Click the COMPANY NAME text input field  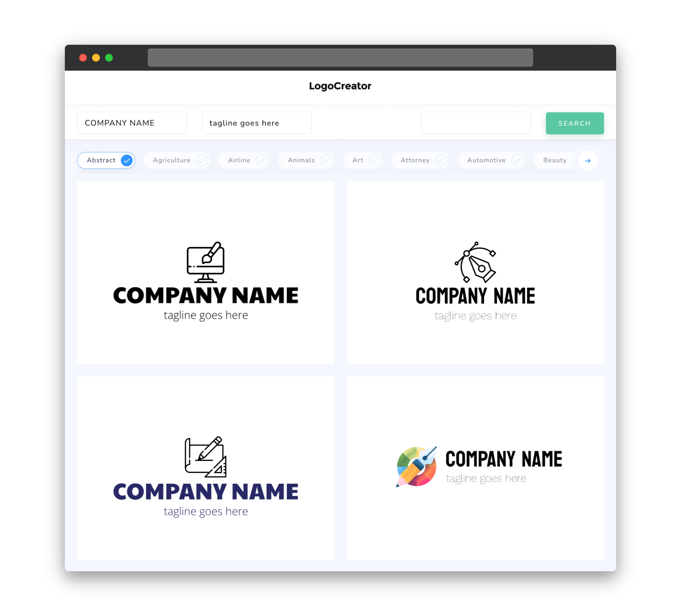coord(132,123)
